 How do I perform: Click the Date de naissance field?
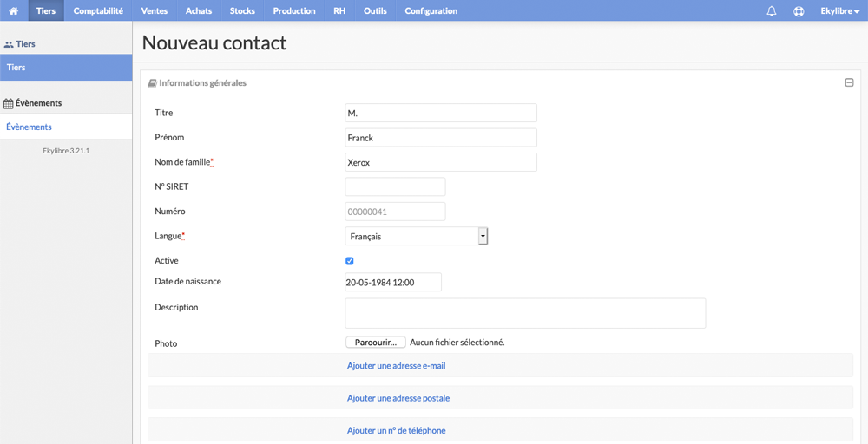tap(393, 282)
